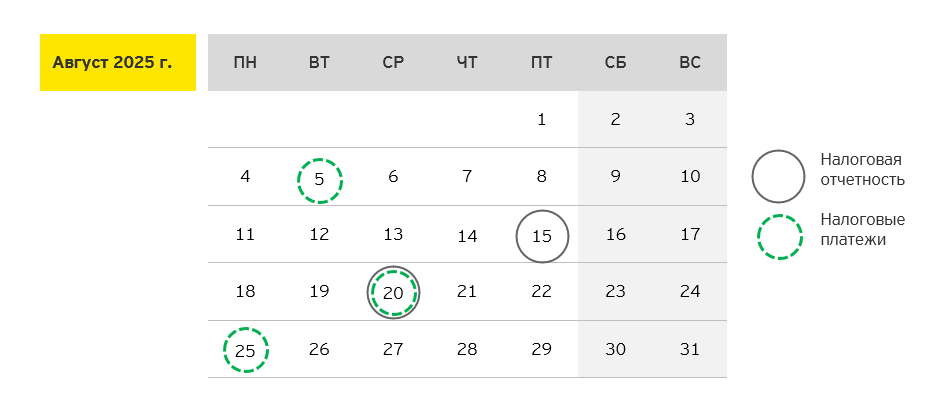Click the green dashed legend circle
The image size is (936, 420).
(778, 237)
